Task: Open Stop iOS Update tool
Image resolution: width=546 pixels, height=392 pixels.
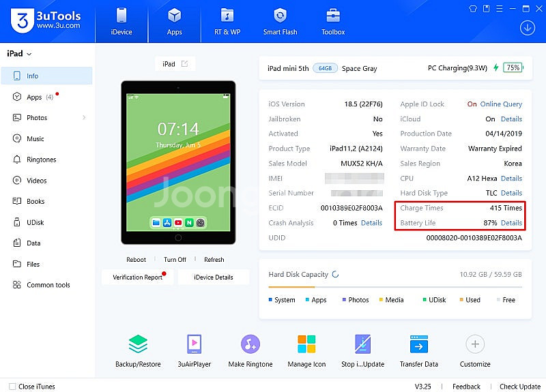Action: point(363,350)
